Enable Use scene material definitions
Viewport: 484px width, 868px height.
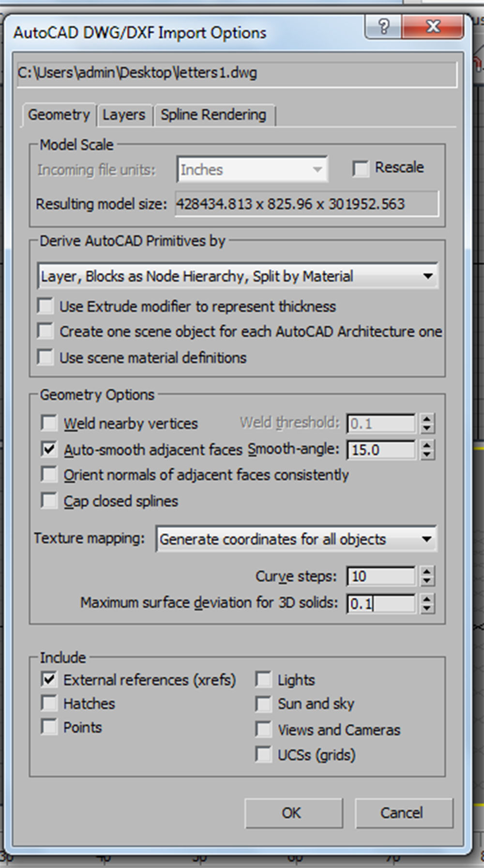(x=45, y=358)
